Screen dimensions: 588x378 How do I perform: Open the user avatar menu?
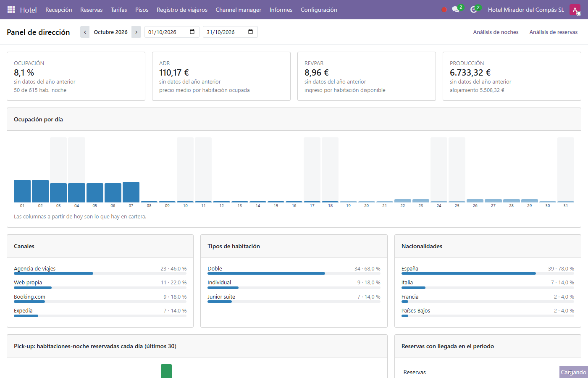(575, 10)
